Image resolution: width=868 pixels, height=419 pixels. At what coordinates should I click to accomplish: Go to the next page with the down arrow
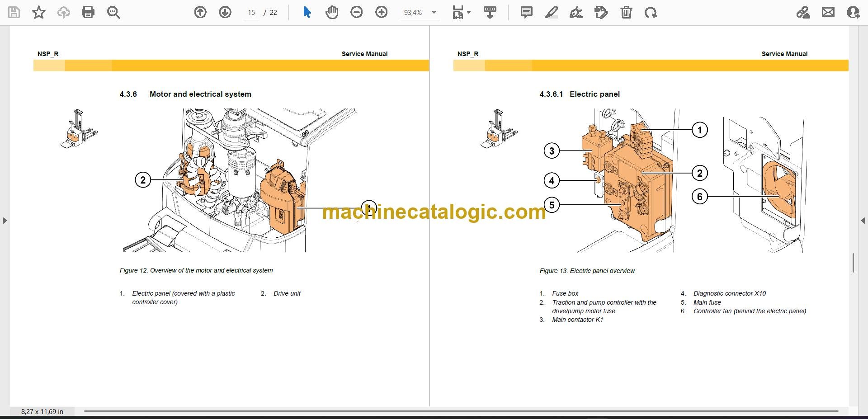tap(225, 12)
